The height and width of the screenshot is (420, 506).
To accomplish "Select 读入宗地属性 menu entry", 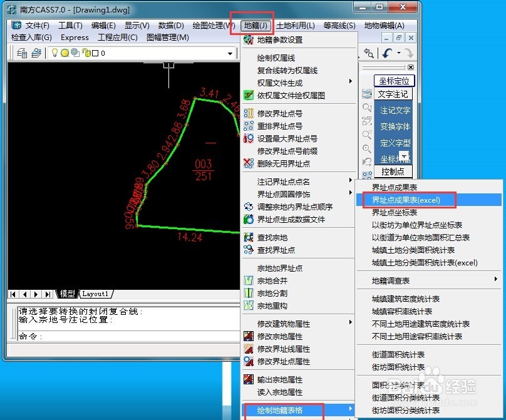I will (x=280, y=392).
